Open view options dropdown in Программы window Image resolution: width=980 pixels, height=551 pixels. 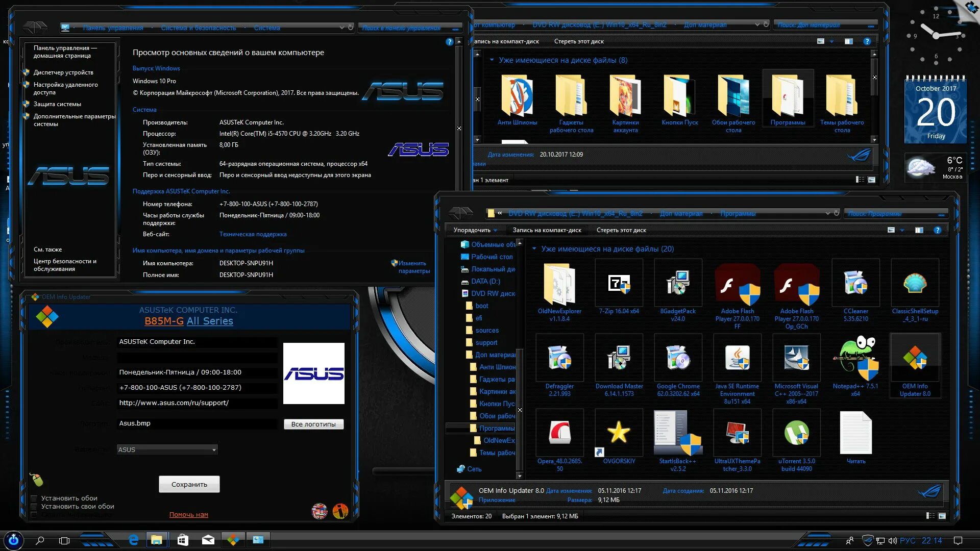point(902,230)
